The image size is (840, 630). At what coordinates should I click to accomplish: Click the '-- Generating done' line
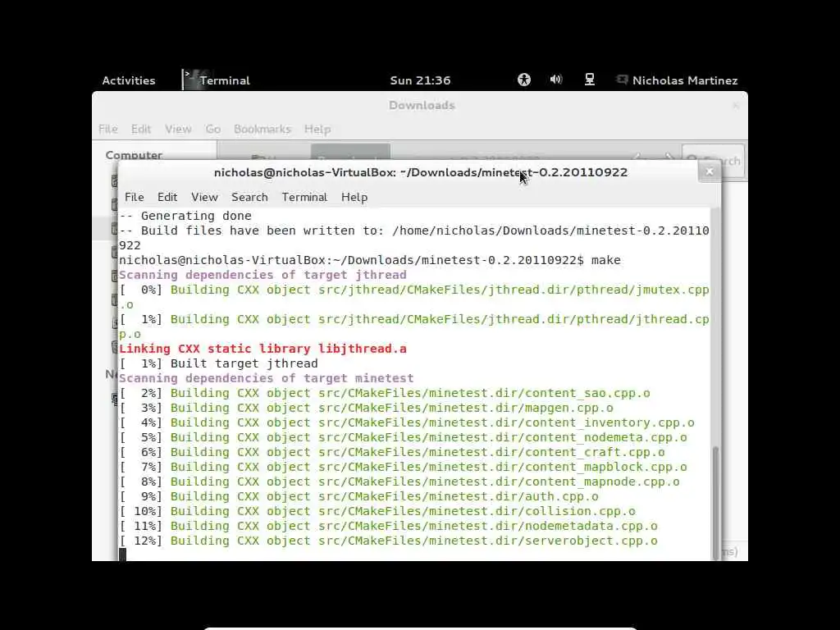coord(185,216)
